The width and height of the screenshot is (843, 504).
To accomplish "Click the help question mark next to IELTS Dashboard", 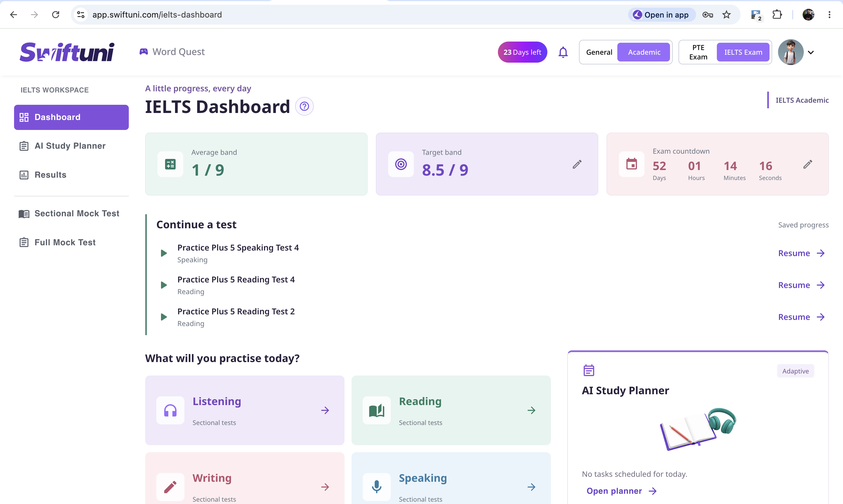I will tap(304, 106).
